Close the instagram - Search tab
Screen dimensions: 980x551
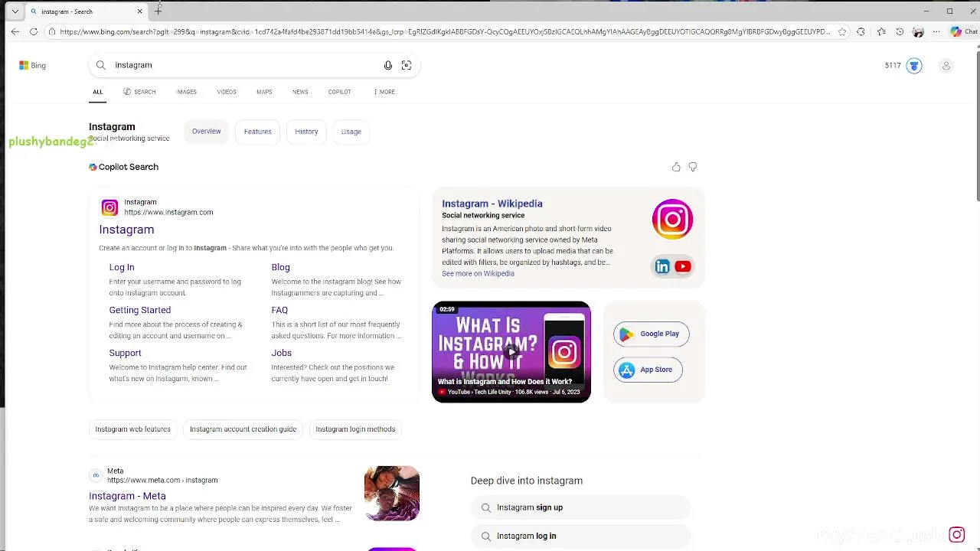(140, 11)
